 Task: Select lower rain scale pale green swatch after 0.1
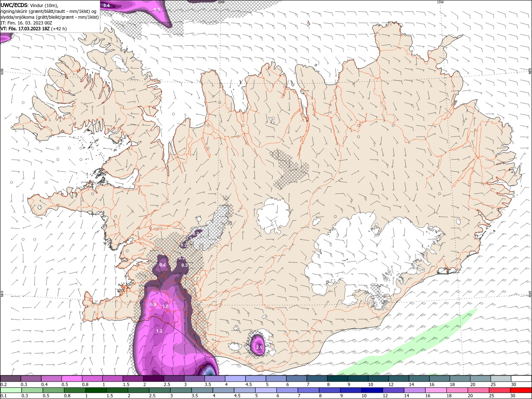click(11, 390)
